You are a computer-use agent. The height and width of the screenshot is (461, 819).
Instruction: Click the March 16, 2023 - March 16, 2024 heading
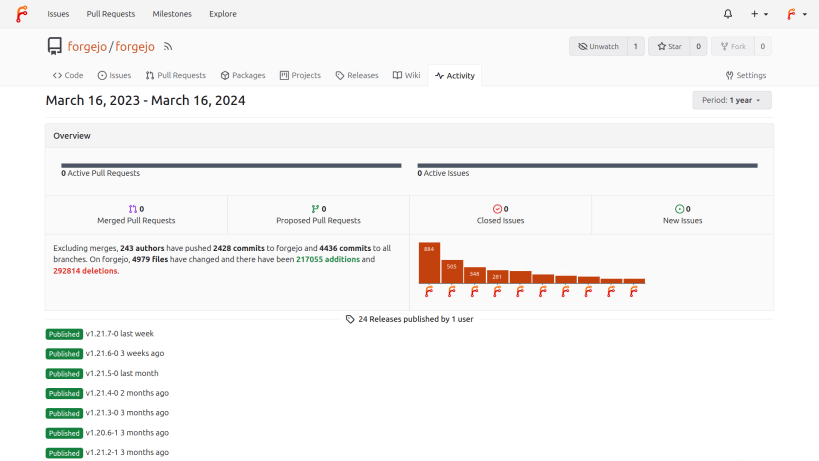(145, 100)
